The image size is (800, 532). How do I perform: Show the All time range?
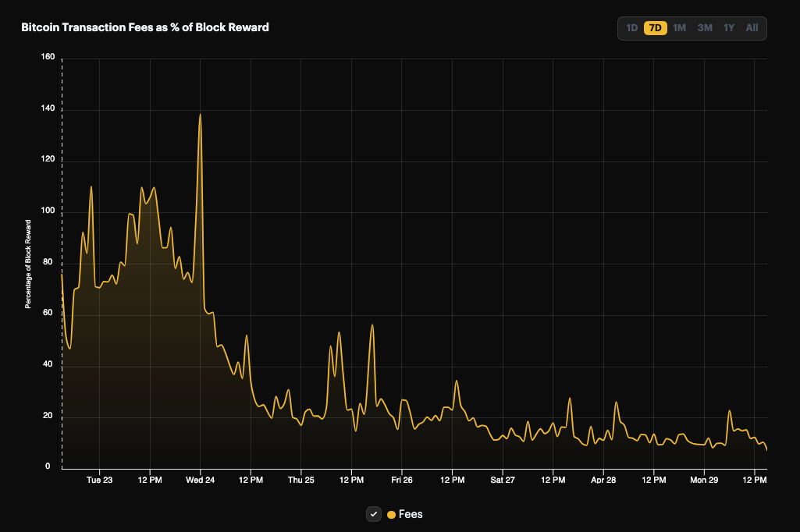(752, 28)
